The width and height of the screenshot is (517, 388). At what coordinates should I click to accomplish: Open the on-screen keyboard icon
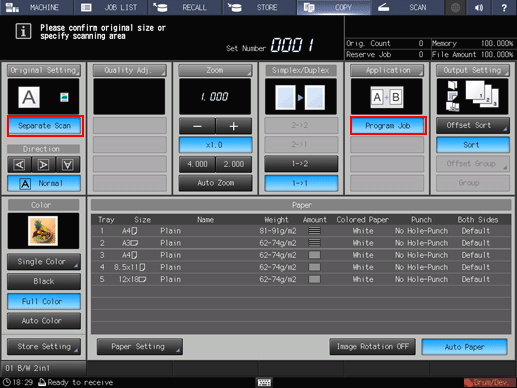(x=264, y=382)
